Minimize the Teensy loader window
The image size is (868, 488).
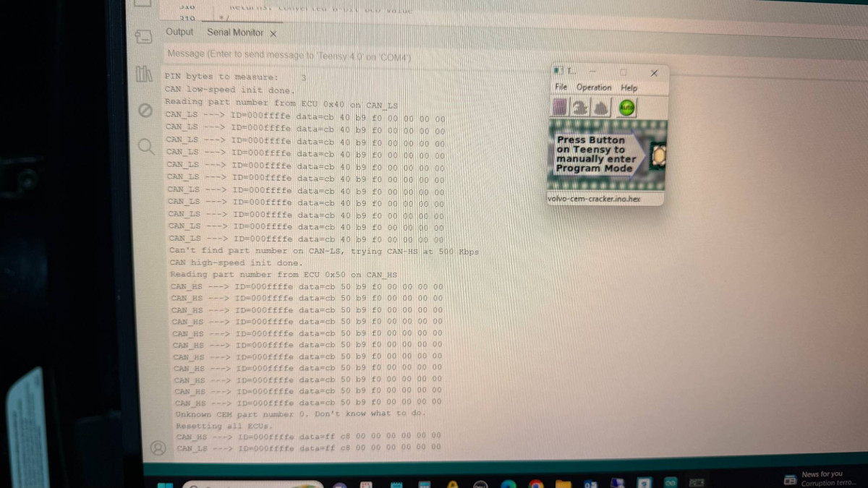(592, 72)
